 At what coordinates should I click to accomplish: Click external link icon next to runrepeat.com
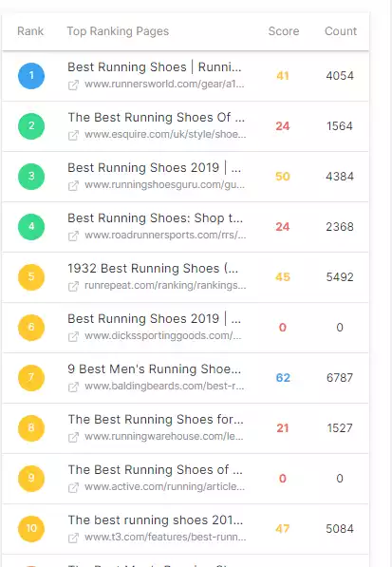[73, 287]
